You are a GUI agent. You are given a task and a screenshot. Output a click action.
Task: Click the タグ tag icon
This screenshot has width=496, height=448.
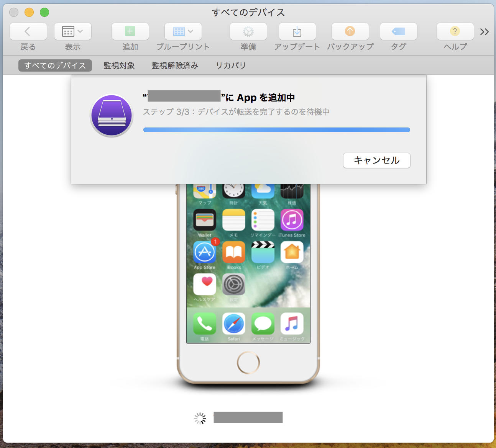tap(398, 31)
